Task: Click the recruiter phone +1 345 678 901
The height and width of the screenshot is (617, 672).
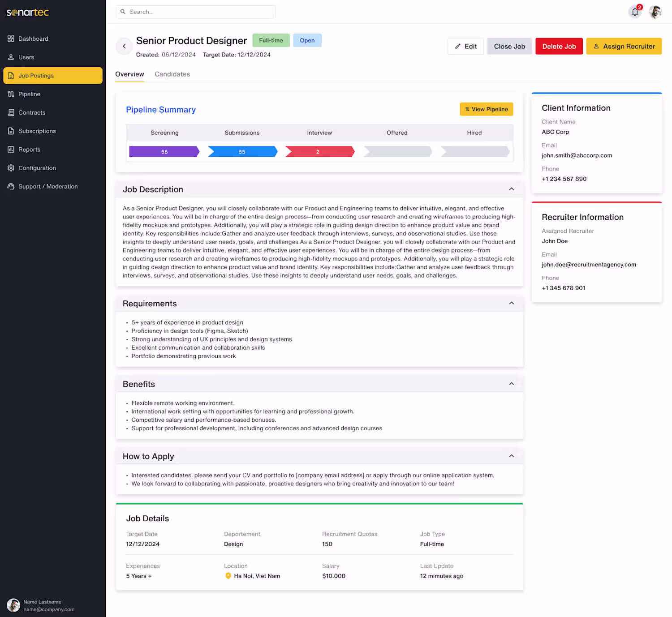Action: click(564, 288)
